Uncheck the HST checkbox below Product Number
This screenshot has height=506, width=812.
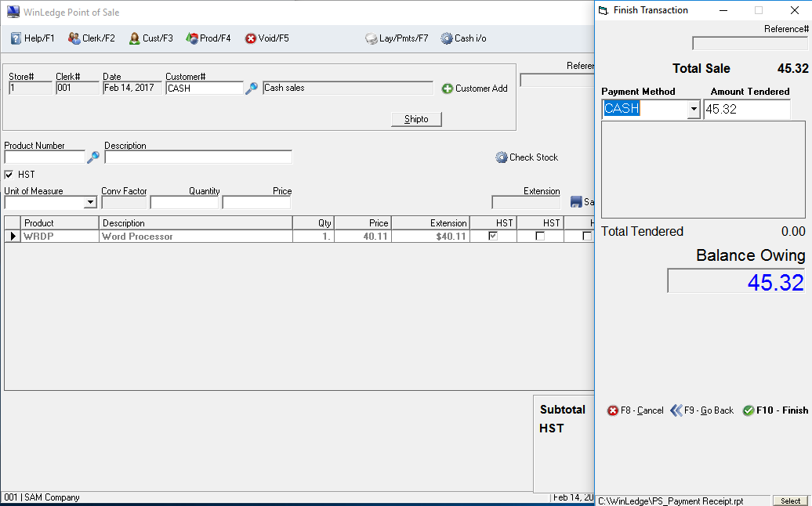(x=9, y=175)
